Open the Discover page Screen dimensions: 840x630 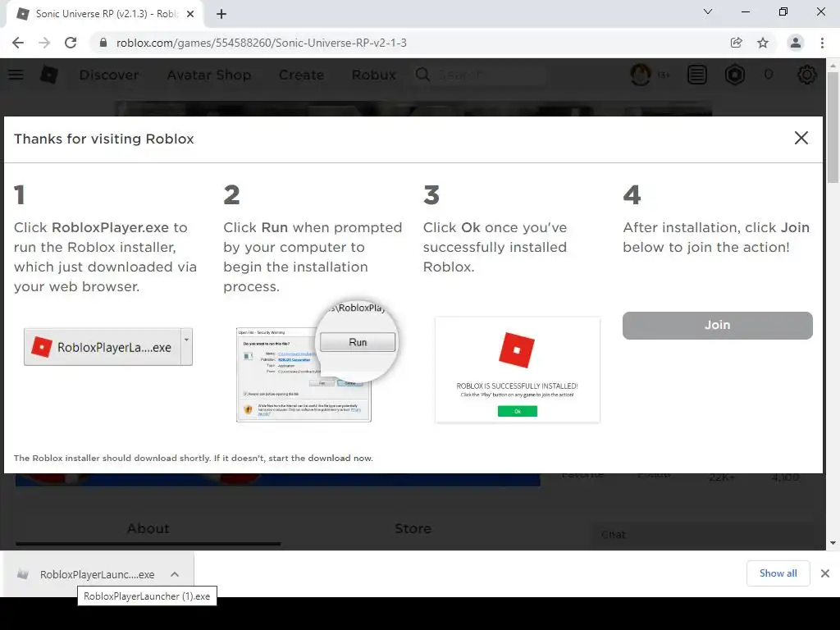click(109, 75)
